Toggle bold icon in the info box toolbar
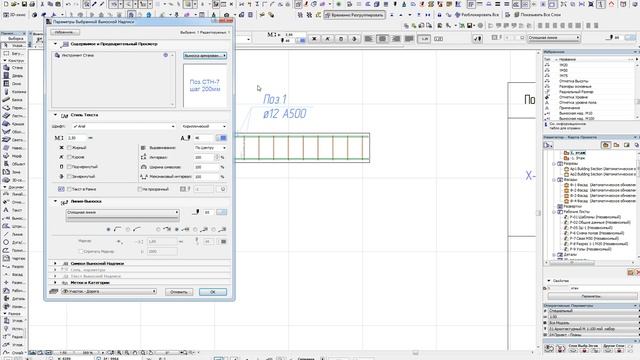Screen dimensions: 640x360 point(314,39)
